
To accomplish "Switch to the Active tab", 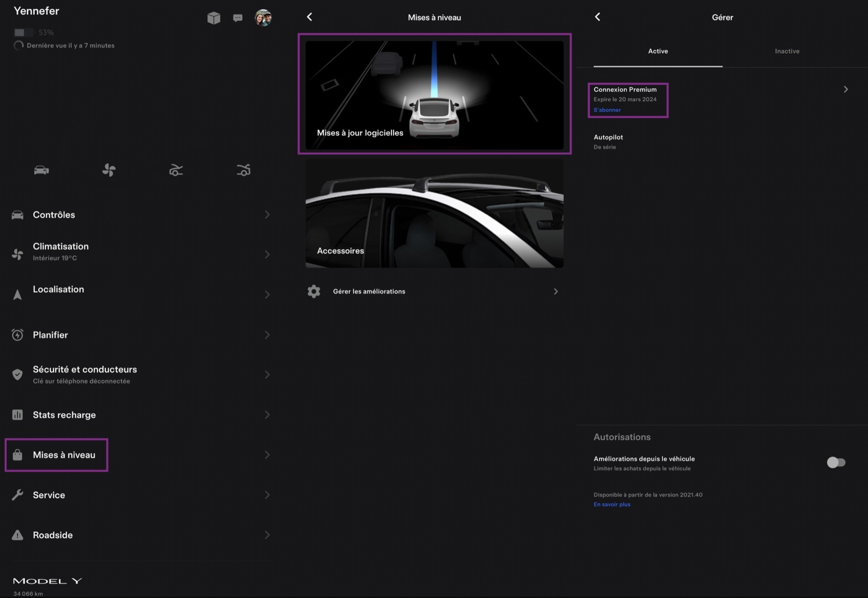I will [x=658, y=51].
